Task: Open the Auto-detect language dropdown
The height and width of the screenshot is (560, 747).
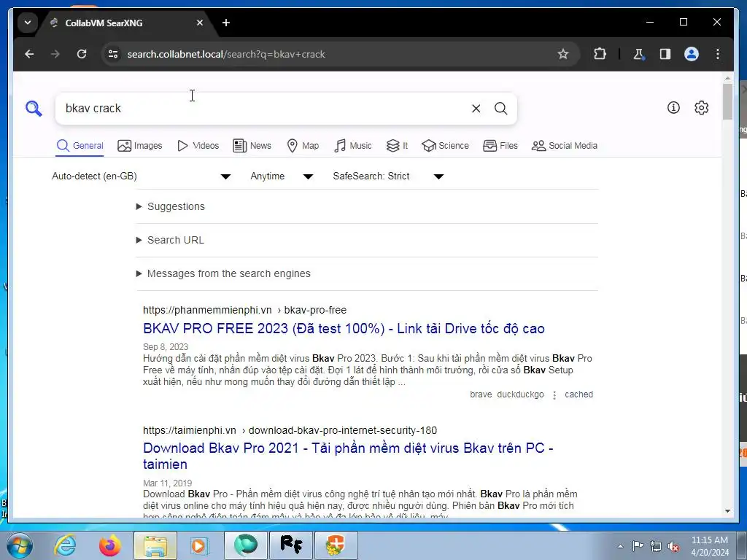Action: (141, 176)
